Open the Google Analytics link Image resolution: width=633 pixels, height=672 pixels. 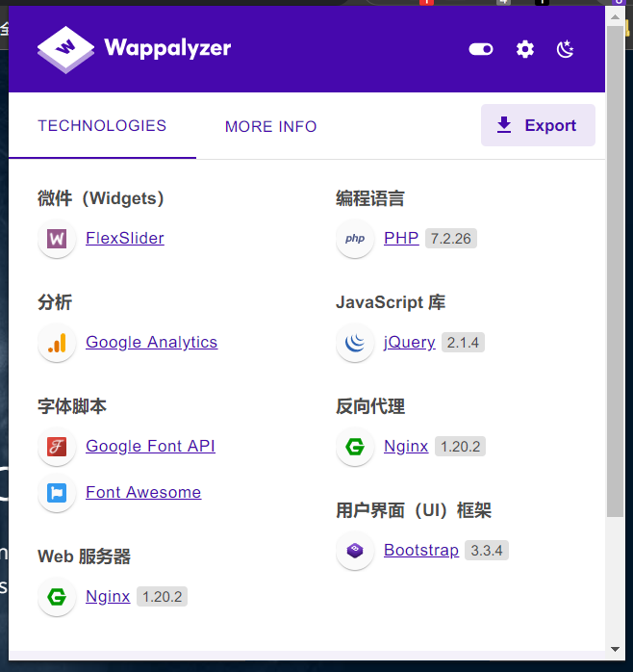152,343
